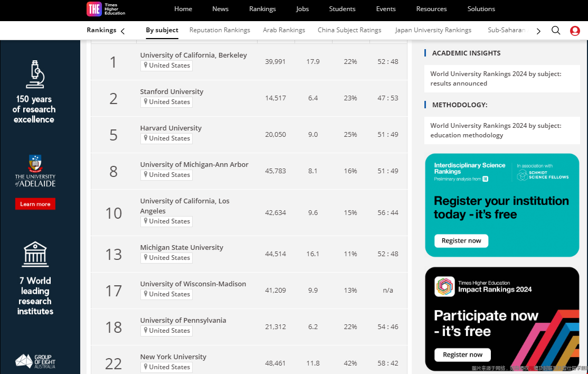Screen dimensions: 588x374
Task: Open Stanford University link
Action: tap(172, 91)
